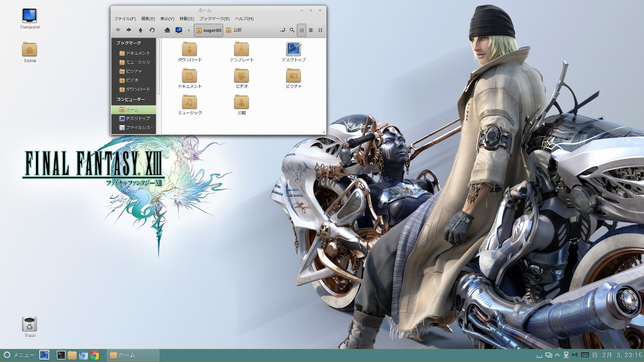Click the ホーム window button in taskbar
The width and height of the screenshot is (644, 362).
click(133, 355)
